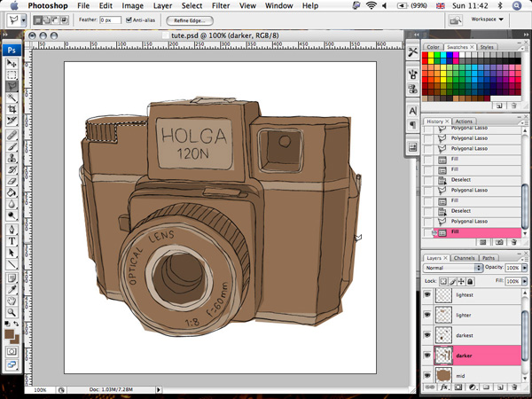Switch to the Actions tab
Image resolution: width=532 pixels, height=399 pixels.
(x=464, y=121)
